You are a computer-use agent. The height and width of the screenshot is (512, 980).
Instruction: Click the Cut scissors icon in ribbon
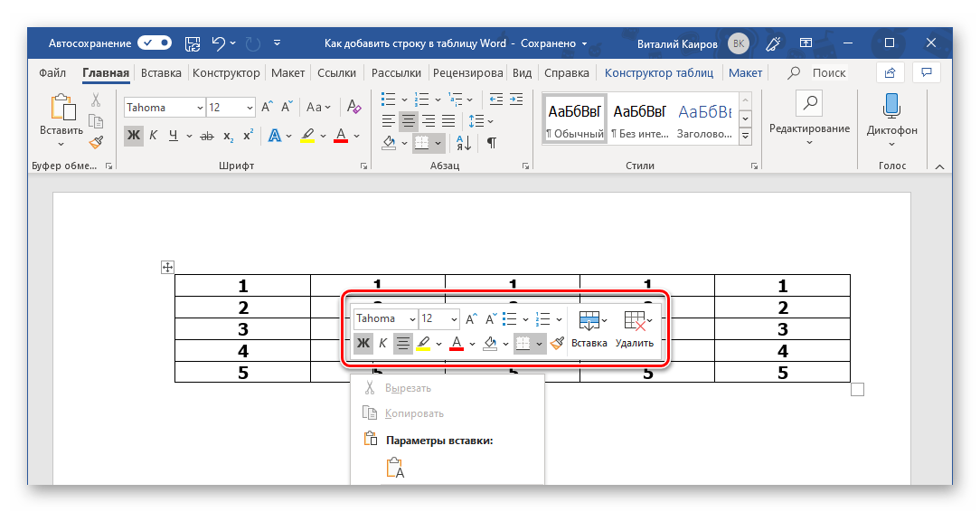click(x=96, y=100)
